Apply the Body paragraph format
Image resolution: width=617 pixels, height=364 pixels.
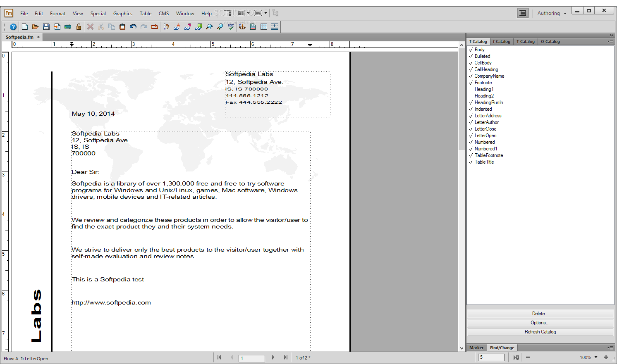tap(480, 50)
